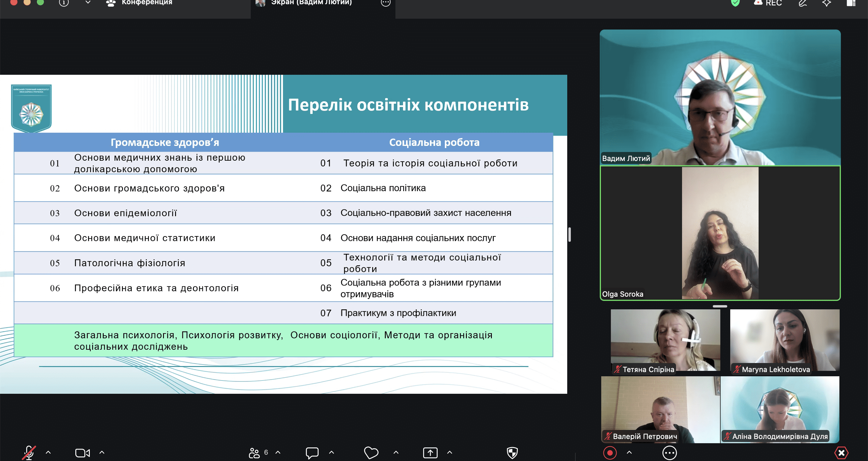Toggle the video camera button

tap(83, 453)
